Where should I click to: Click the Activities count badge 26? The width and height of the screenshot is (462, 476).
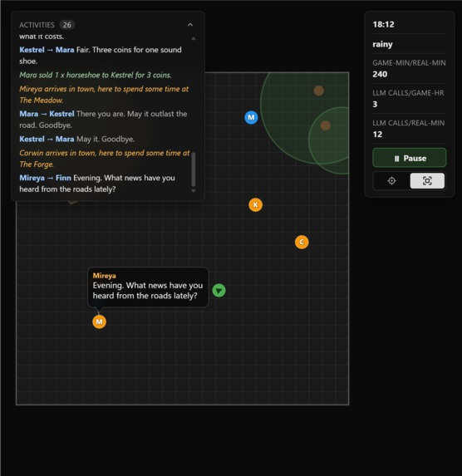(67, 25)
